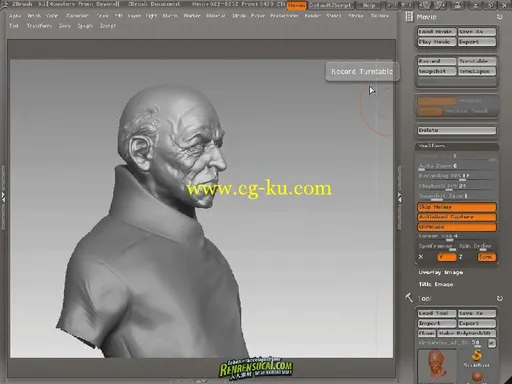Image resolution: width=512 pixels, height=384 pixels.
Task: Click the Delete movie button
Action: tap(457, 130)
